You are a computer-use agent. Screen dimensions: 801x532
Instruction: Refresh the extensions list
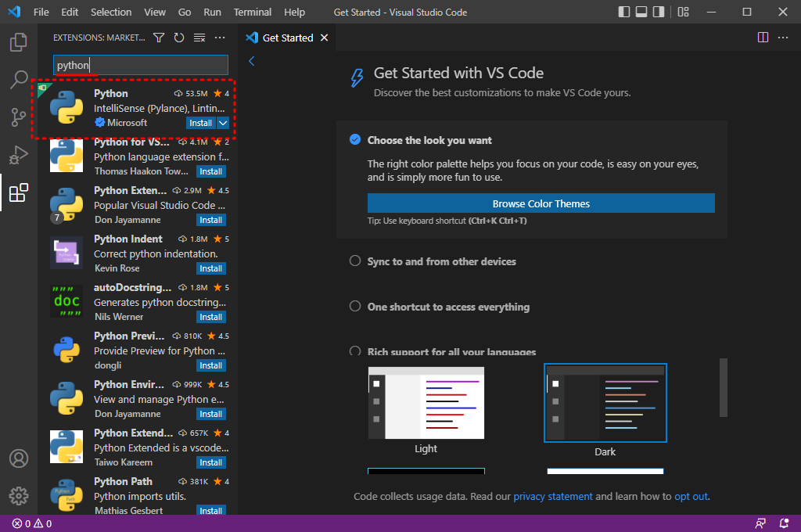click(179, 38)
